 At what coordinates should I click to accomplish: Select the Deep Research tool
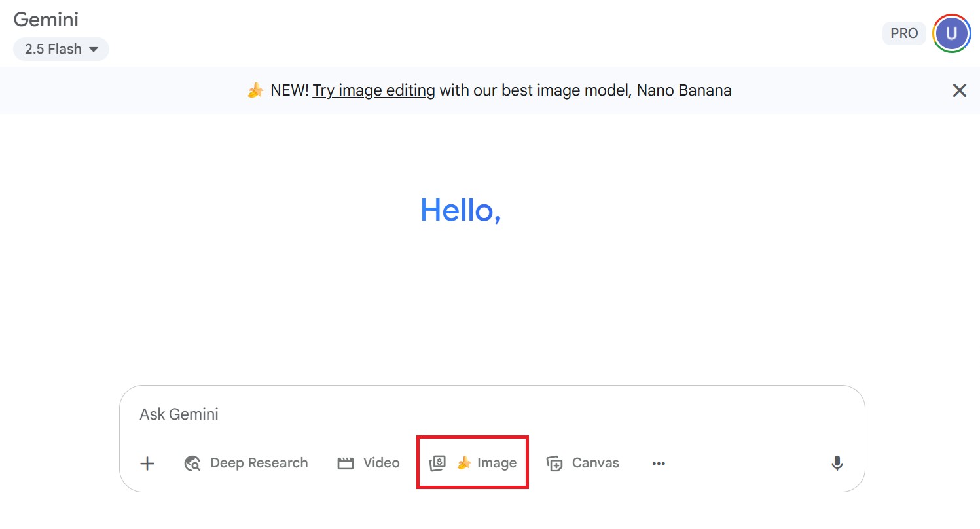point(245,463)
